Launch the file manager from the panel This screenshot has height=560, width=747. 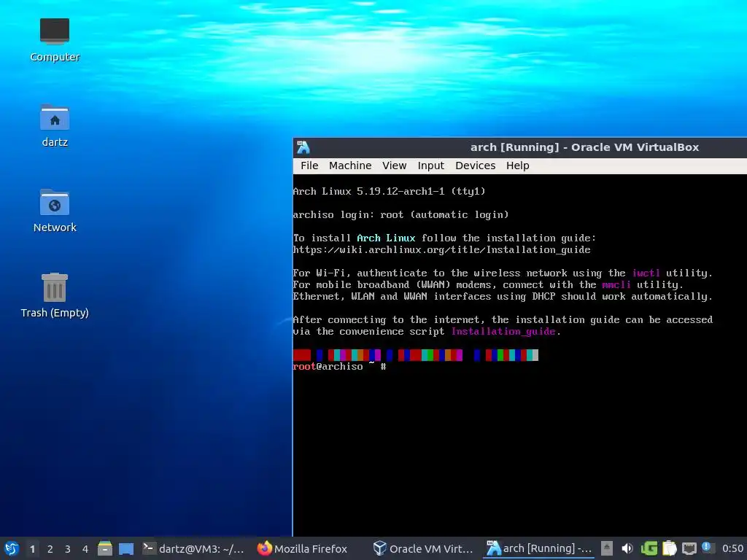pos(105,548)
